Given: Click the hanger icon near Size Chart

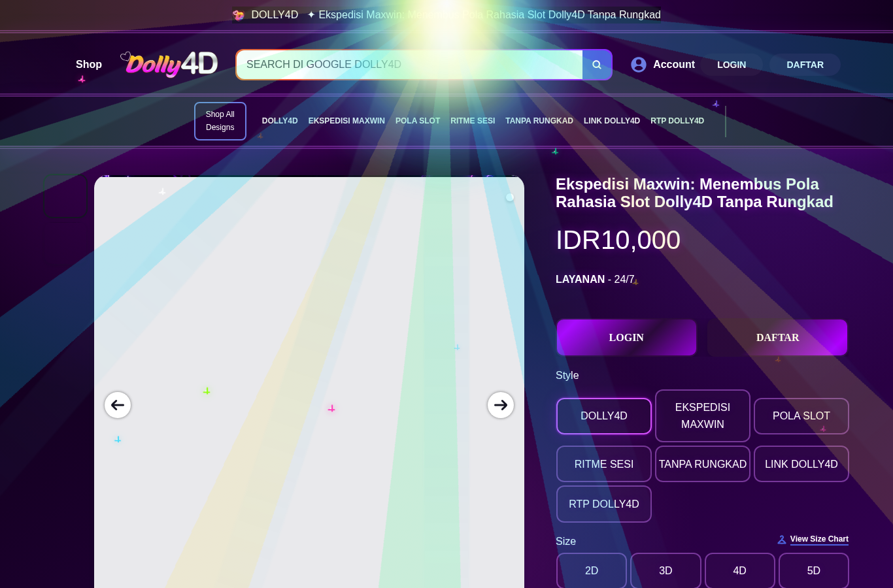Looking at the screenshot, I should pyautogui.click(x=782, y=540).
